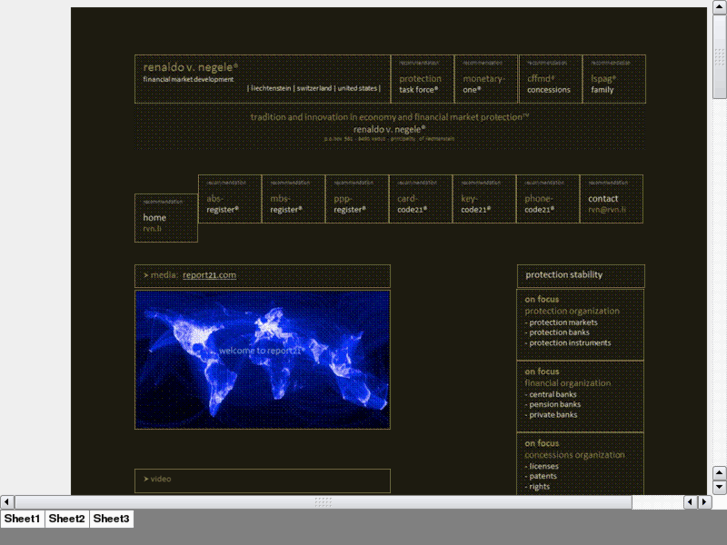Image resolution: width=727 pixels, height=545 pixels.
Task: Click the horizontal scrollbar thumb
Action: 323,502
